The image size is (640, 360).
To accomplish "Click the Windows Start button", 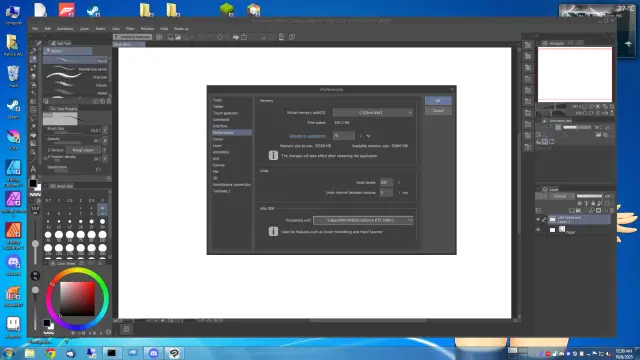I will click(9, 353).
